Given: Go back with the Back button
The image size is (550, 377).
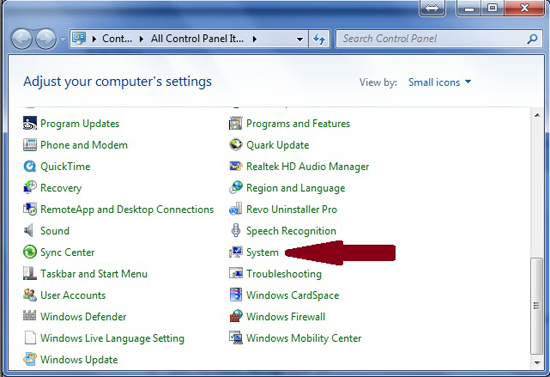Looking at the screenshot, I should (x=23, y=39).
